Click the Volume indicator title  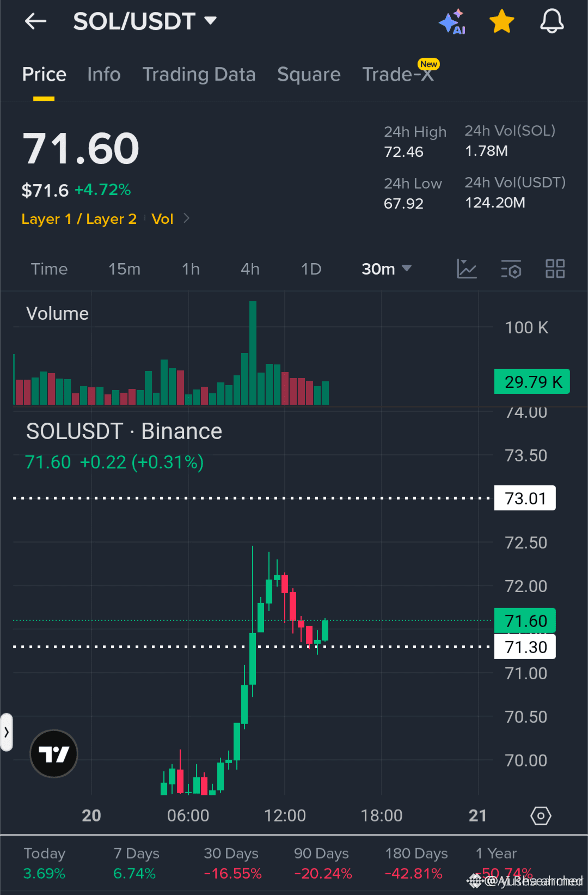point(57,314)
